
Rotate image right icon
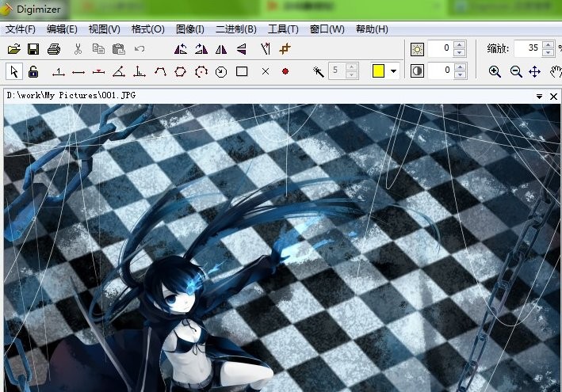(201, 49)
